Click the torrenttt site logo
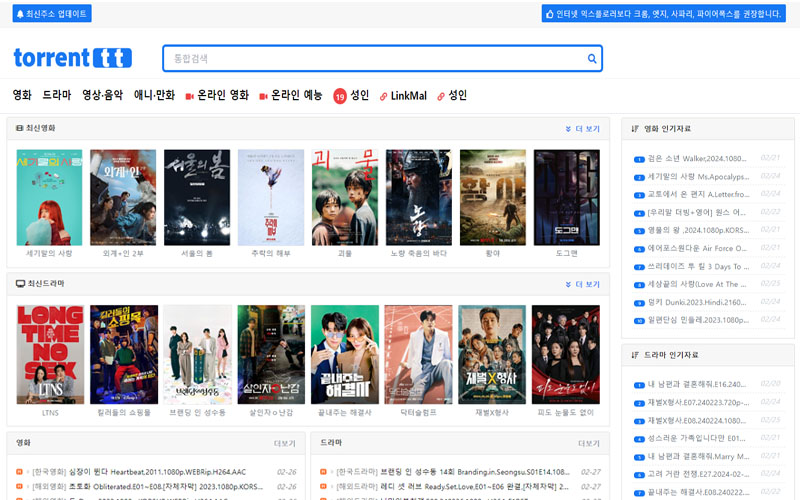The image size is (800, 500). click(x=72, y=58)
